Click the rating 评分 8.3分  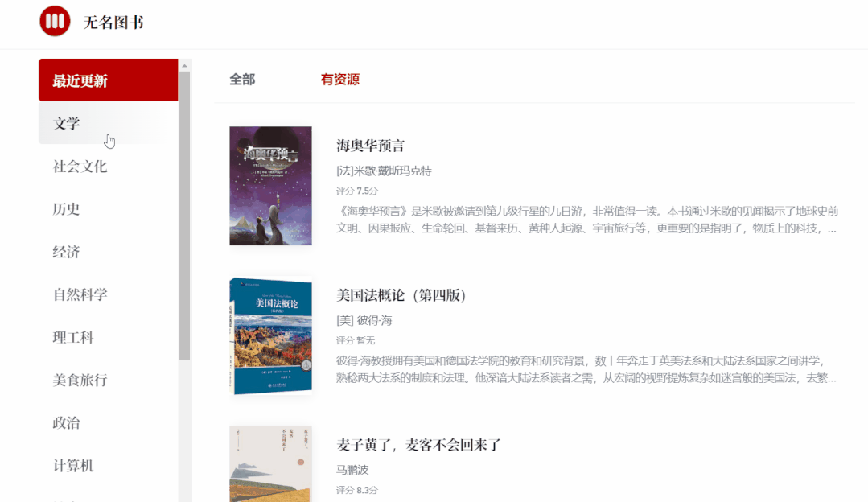click(x=357, y=490)
